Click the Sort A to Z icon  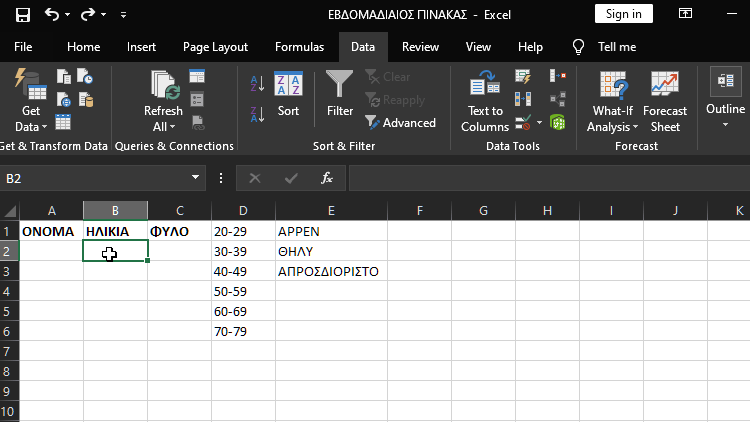pos(256,83)
